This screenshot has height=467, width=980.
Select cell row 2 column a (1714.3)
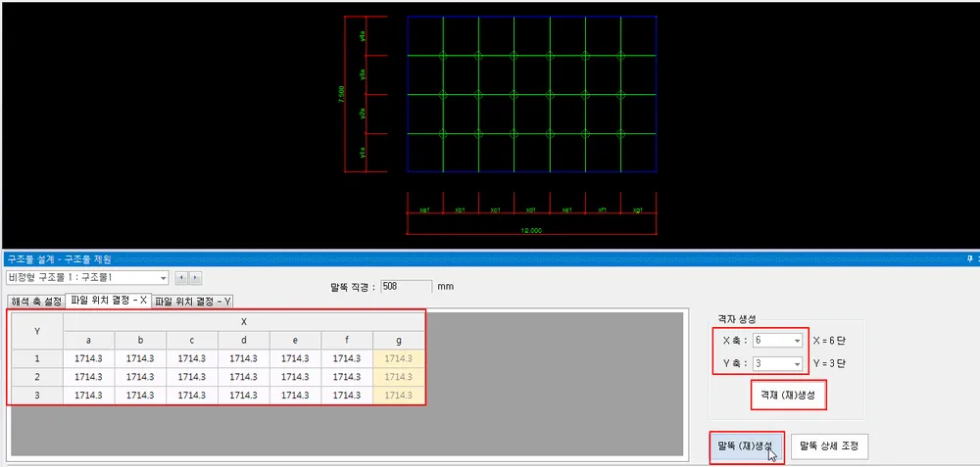point(88,377)
